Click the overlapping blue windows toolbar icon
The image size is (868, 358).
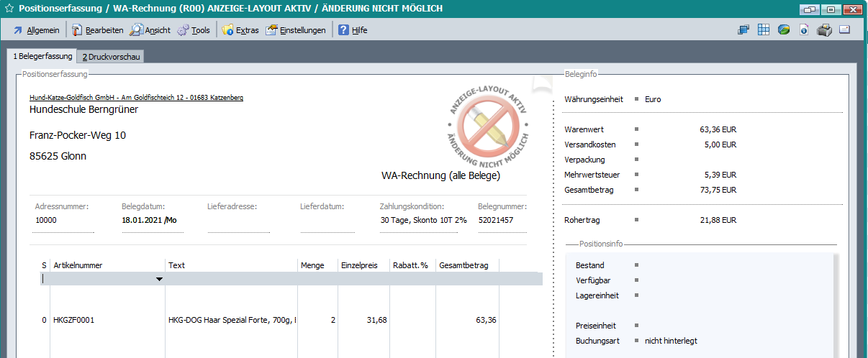[743, 30]
